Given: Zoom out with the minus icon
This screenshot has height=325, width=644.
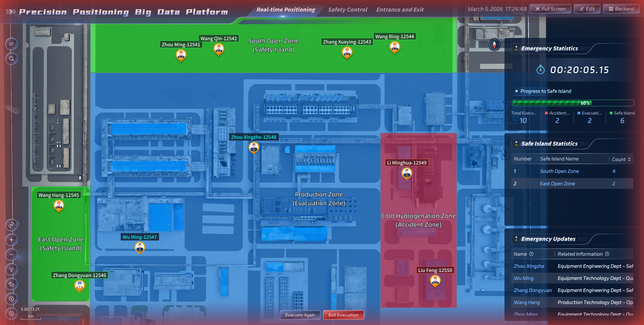Looking at the screenshot, I should coord(11,255).
